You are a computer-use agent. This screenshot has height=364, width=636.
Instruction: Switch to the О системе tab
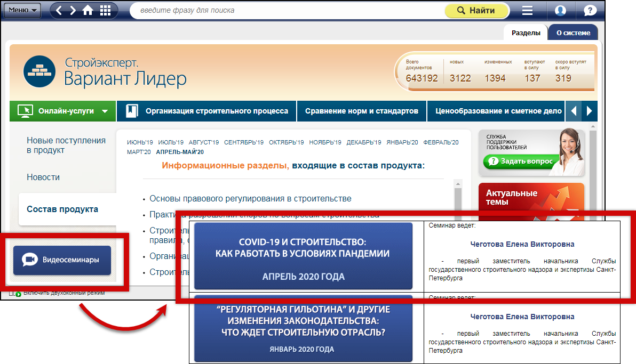(573, 33)
